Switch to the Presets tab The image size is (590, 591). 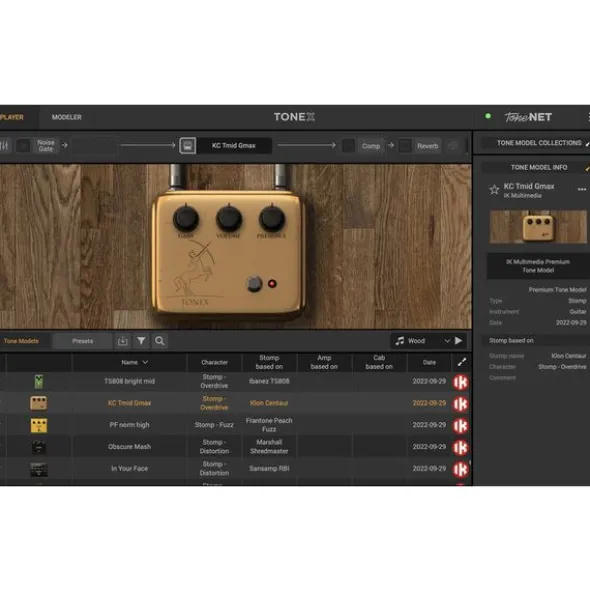tap(83, 341)
